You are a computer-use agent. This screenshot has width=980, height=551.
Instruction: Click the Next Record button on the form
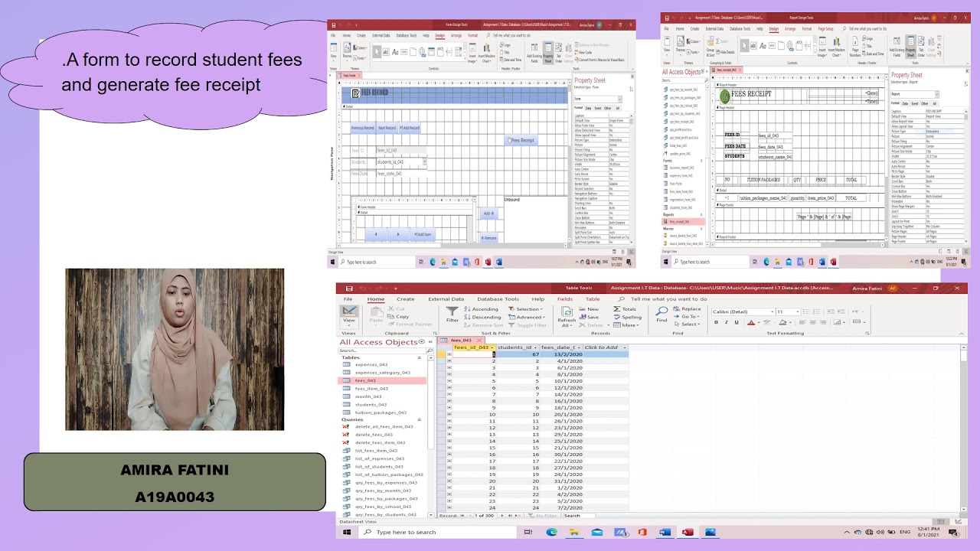coord(387,128)
